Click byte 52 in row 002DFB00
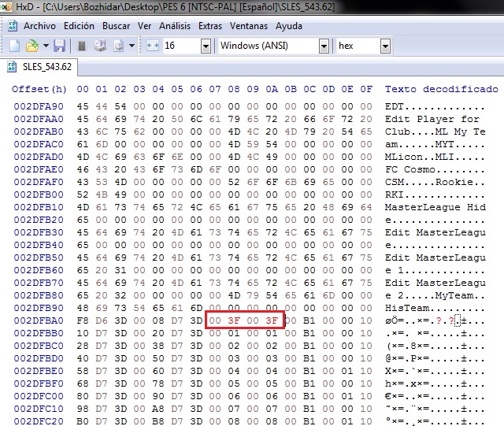 (83, 194)
